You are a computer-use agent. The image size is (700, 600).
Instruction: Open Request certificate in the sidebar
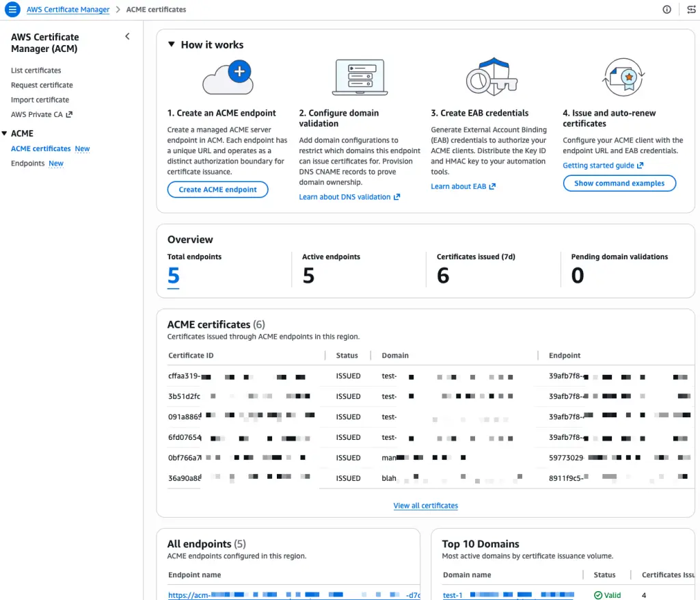[42, 85]
